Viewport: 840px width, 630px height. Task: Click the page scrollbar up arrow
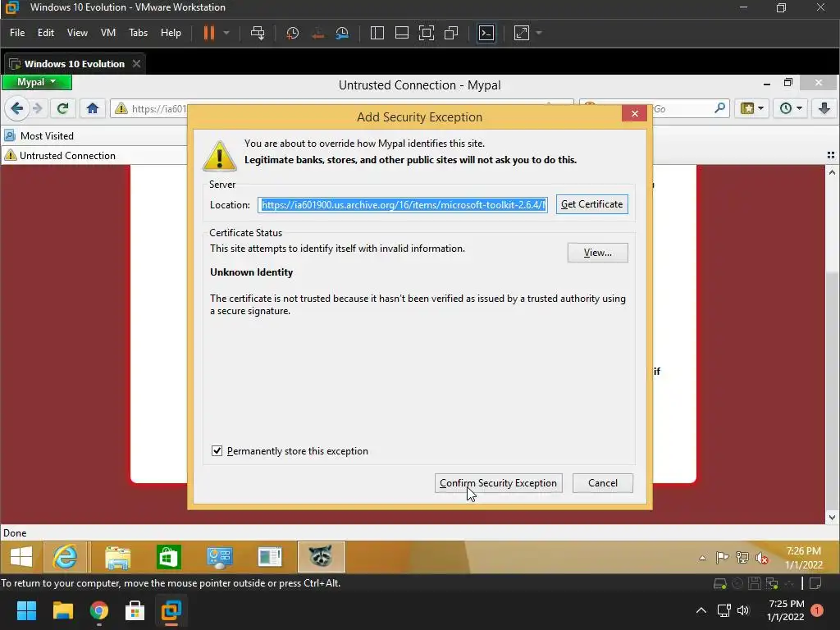point(832,172)
